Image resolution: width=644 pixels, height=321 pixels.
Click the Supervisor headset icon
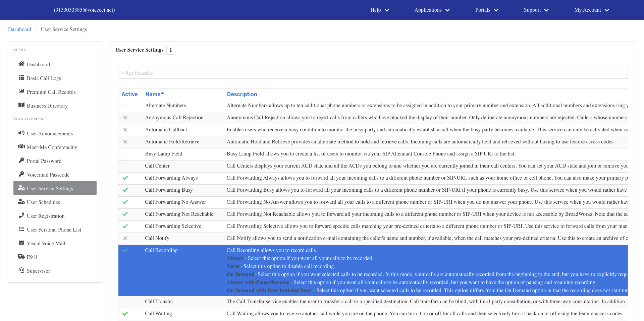pos(21,270)
